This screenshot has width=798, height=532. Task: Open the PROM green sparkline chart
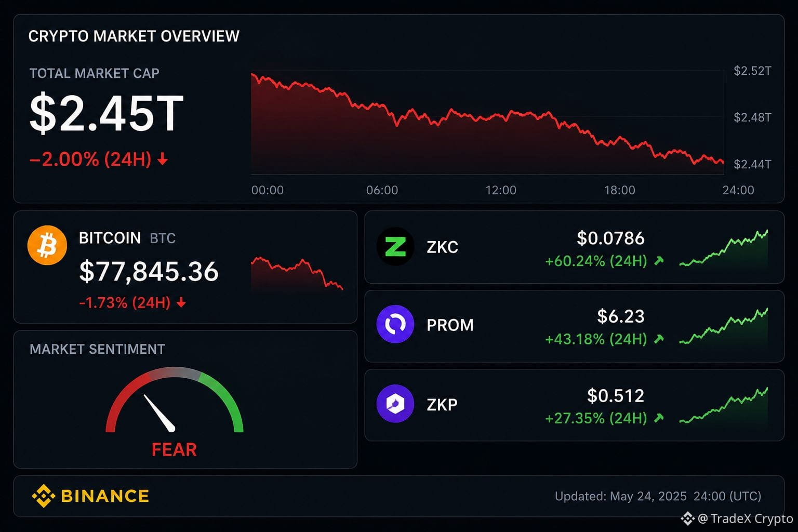pos(724,327)
